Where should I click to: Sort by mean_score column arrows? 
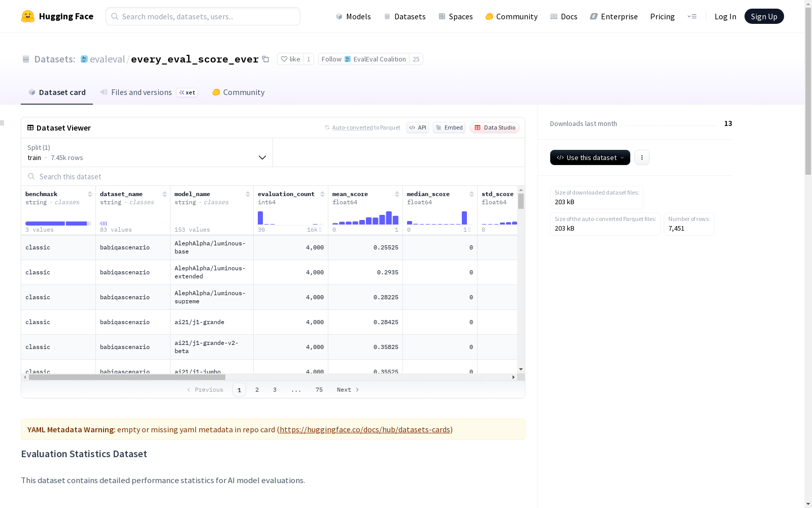[397, 194]
